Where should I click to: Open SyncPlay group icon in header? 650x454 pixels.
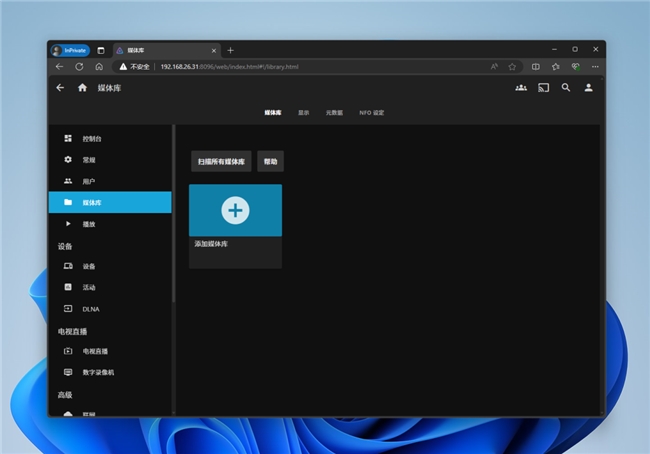click(521, 87)
